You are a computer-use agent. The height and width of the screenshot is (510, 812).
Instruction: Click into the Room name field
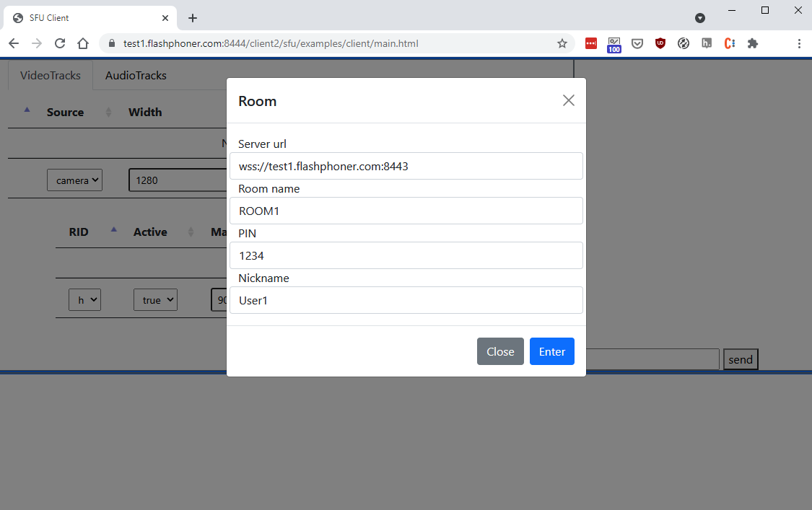406,211
